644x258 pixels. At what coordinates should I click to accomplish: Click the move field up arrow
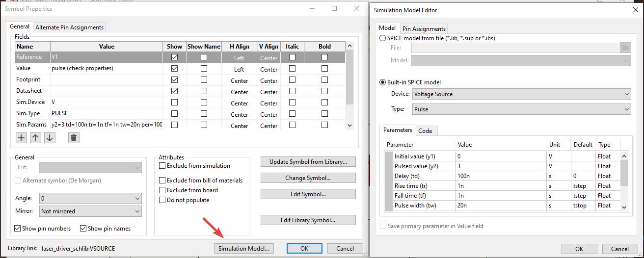(x=35, y=138)
